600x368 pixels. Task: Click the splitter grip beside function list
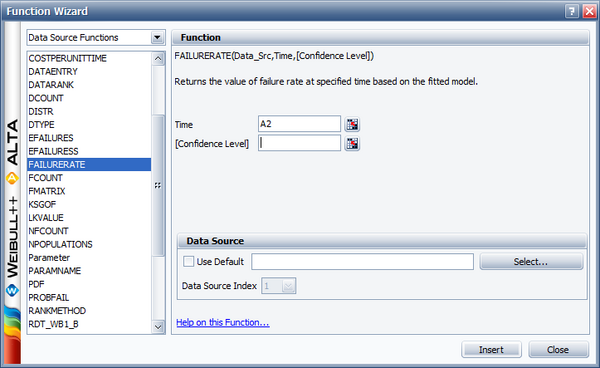(158, 186)
